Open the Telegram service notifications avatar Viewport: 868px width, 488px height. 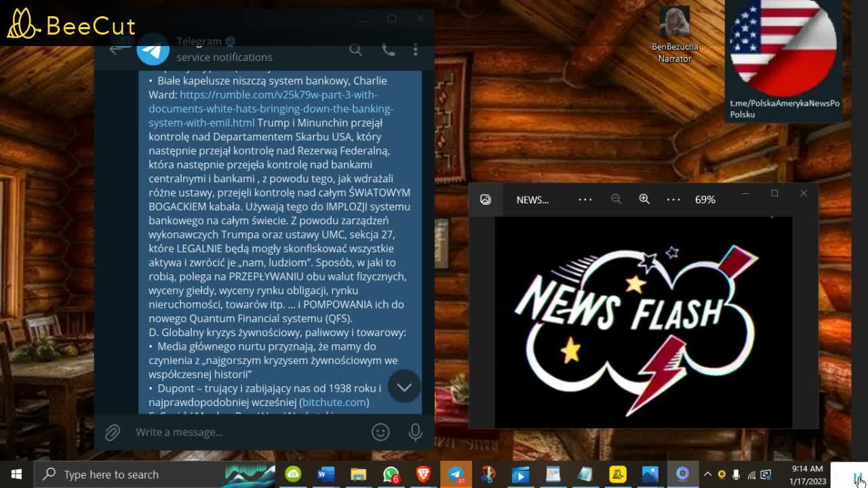tap(153, 49)
